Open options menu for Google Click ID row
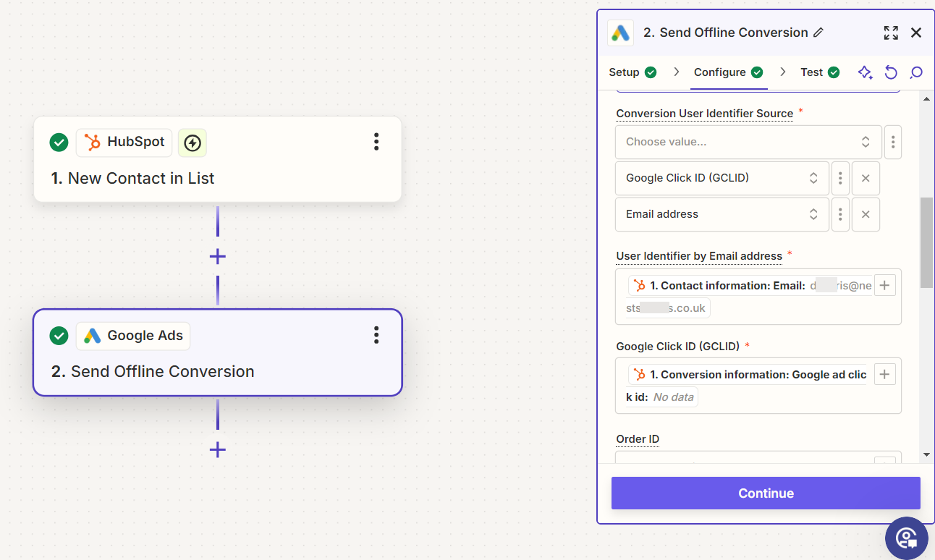The height and width of the screenshot is (560, 935). (x=840, y=178)
